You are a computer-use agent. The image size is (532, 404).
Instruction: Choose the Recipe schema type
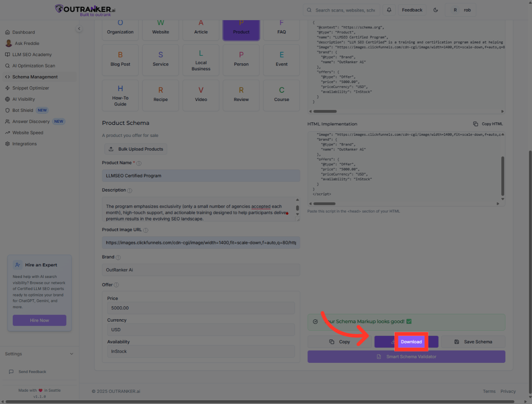pos(160,95)
